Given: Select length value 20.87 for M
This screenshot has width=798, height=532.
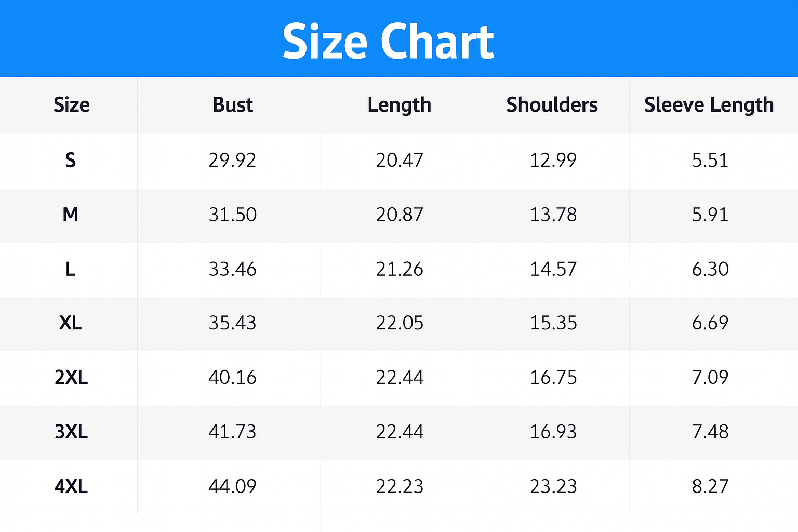Looking at the screenshot, I should pyautogui.click(x=400, y=215).
